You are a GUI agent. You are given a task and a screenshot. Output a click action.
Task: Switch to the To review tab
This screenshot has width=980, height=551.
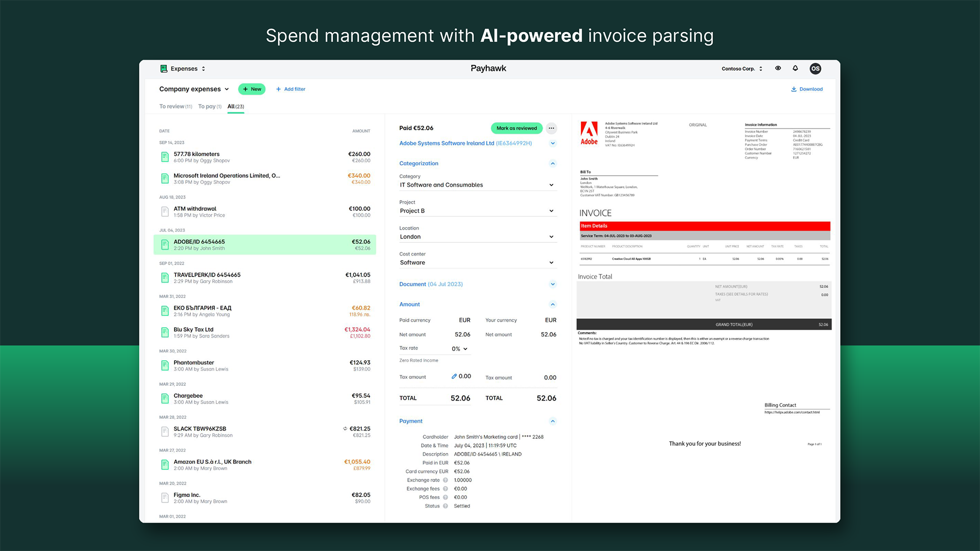pyautogui.click(x=175, y=107)
